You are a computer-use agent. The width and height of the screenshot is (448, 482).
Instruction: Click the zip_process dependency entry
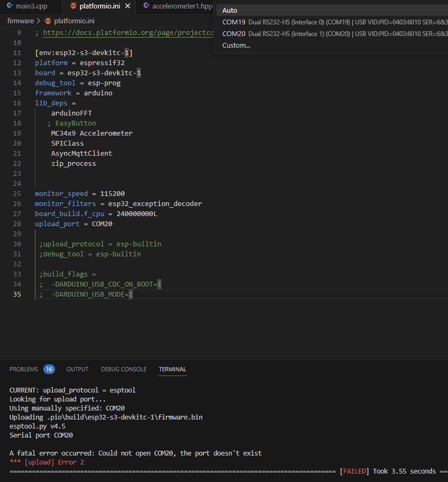pyautogui.click(x=74, y=164)
